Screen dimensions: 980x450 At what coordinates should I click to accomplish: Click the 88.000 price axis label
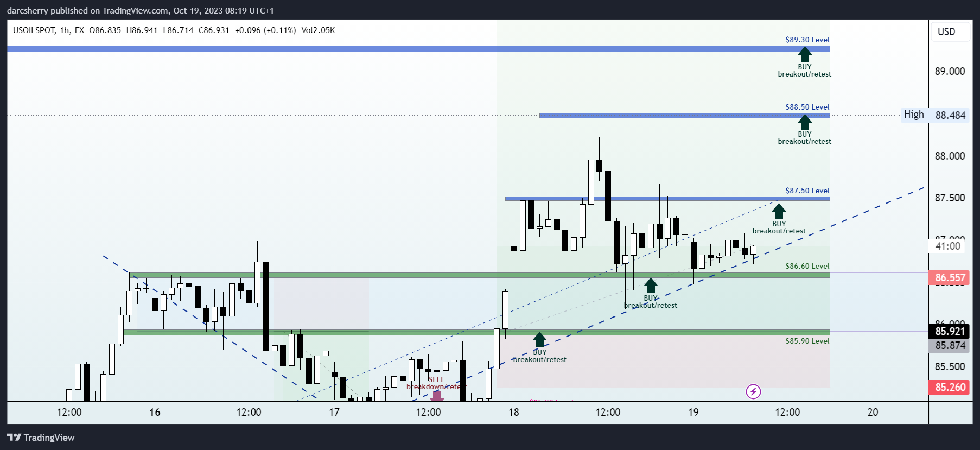point(950,156)
